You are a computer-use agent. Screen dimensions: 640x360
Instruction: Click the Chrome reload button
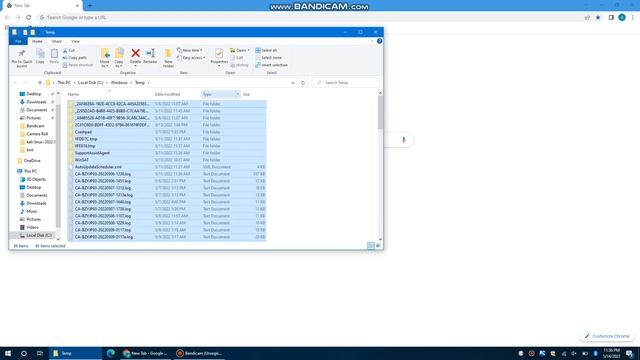point(29,18)
